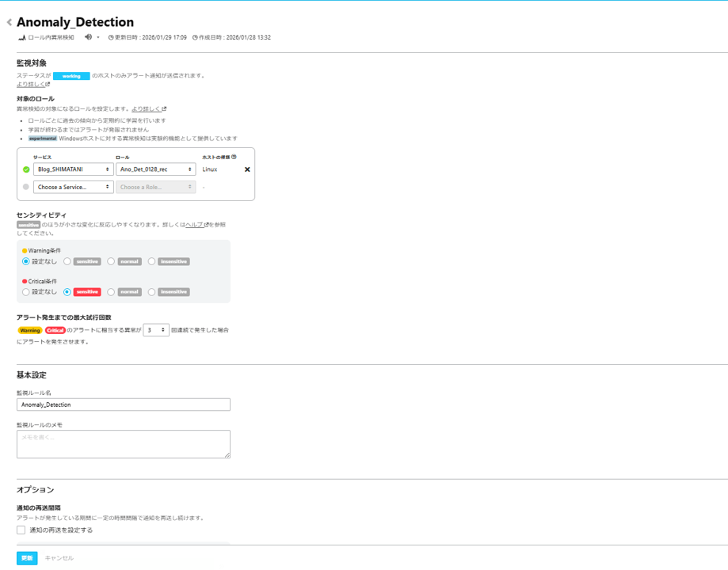Image resolution: width=728 pixels, height=570 pixels.
Task: Click the キャンセル link
Action: (x=59, y=558)
